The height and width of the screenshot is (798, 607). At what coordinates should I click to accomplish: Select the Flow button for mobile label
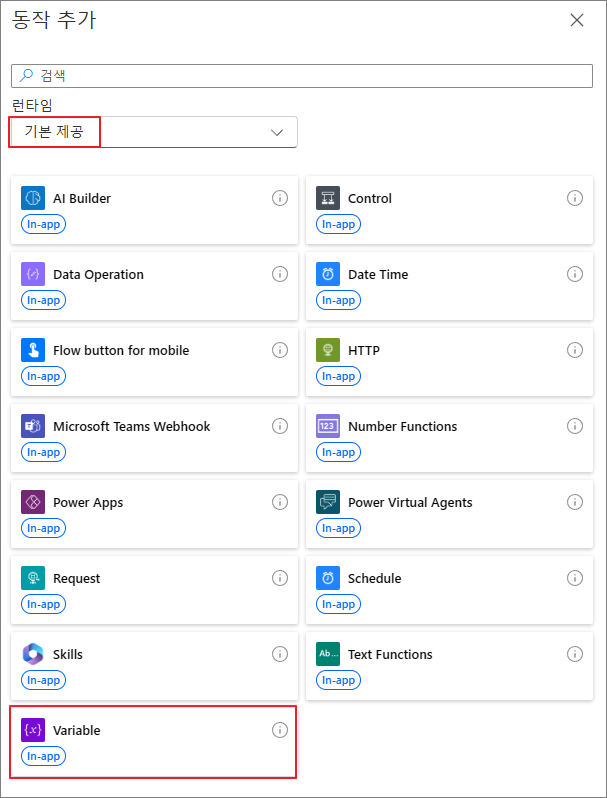point(121,350)
